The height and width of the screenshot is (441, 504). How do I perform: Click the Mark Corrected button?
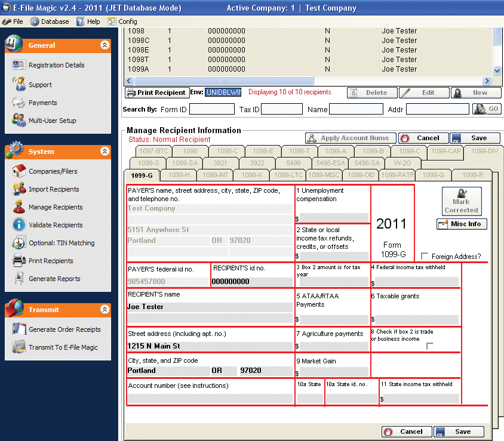tap(461, 202)
